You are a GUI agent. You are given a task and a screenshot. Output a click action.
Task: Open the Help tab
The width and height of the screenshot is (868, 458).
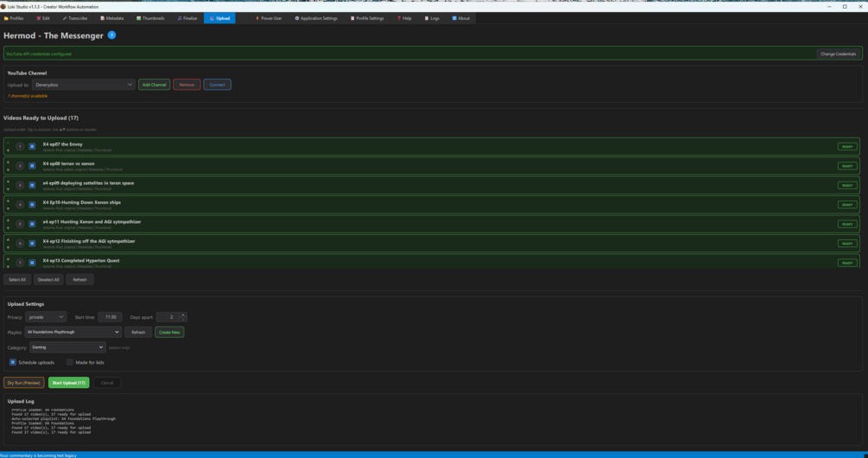tap(404, 18)
